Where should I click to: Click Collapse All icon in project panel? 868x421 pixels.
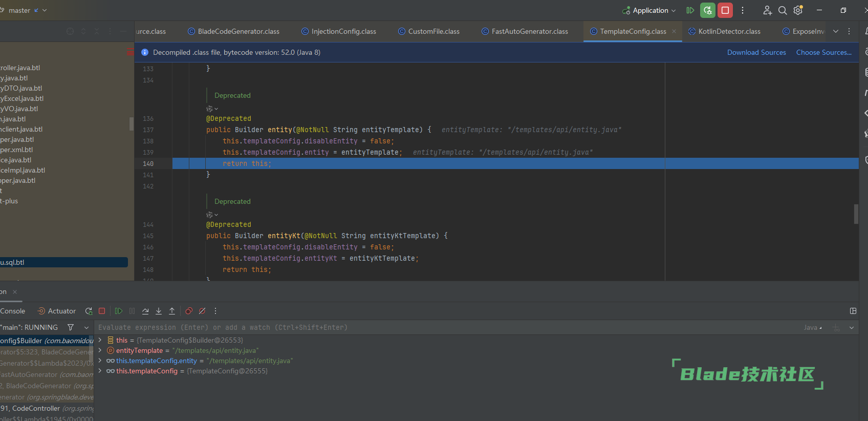97,31
